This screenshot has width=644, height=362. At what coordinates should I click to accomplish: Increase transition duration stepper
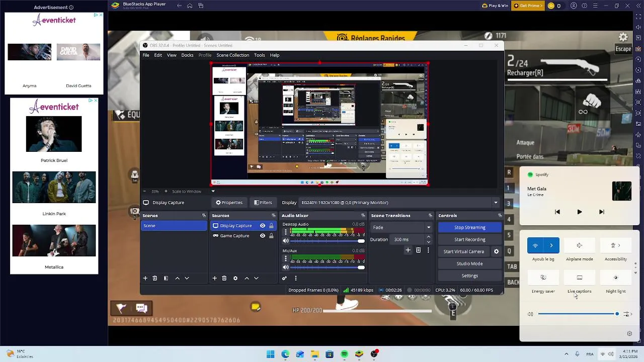tap(428, 237)
